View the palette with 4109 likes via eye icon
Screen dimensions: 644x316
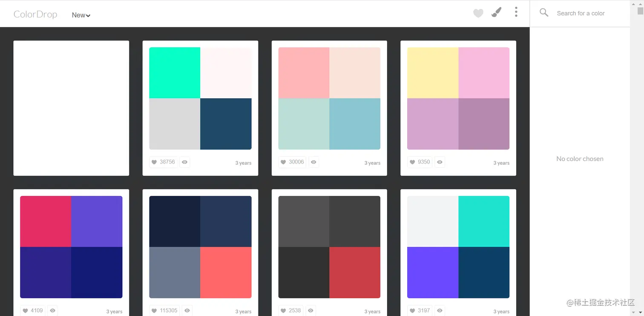coord(52,310)
